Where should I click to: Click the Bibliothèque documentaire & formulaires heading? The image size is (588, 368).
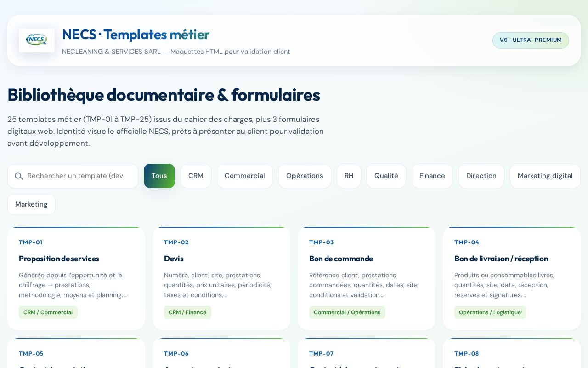[x=164, y=95]
